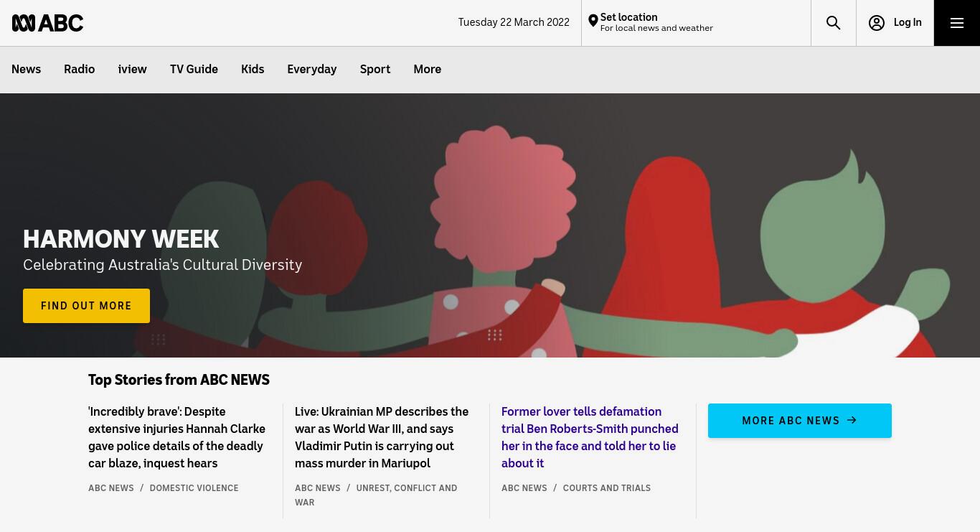Click the Unrest, Conflict and War tag
Image resolution: width=980 pixels, height=532 pixels.
tap(376, 495)
